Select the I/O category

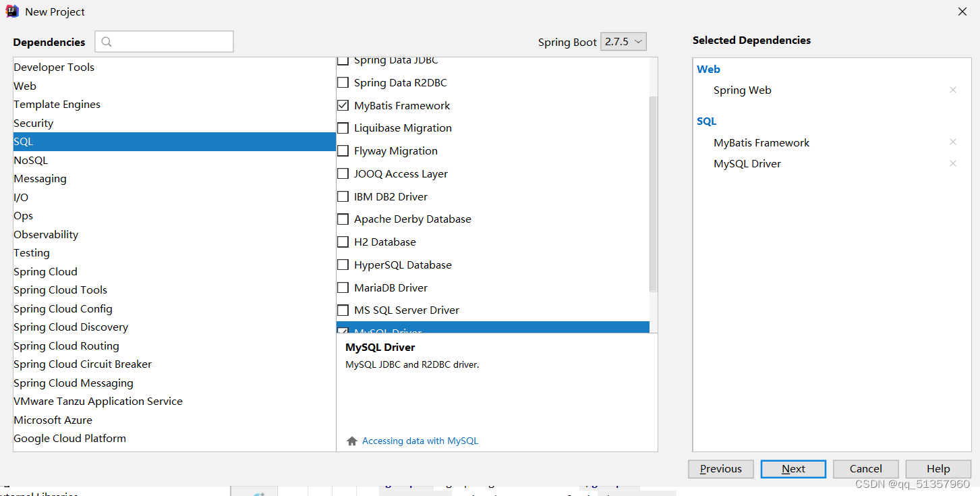point(174,197)
